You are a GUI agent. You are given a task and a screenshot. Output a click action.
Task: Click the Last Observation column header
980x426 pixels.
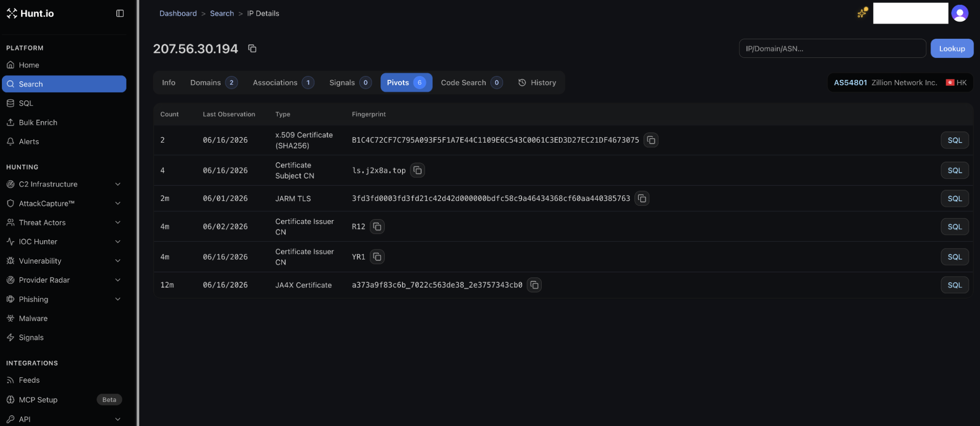pos(229,114)
